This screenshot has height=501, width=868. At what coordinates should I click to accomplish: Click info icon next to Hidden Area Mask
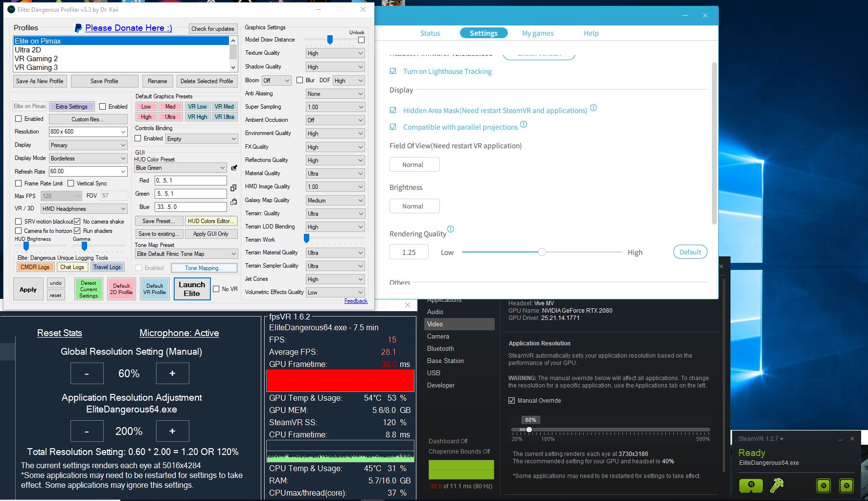(594, 108)
